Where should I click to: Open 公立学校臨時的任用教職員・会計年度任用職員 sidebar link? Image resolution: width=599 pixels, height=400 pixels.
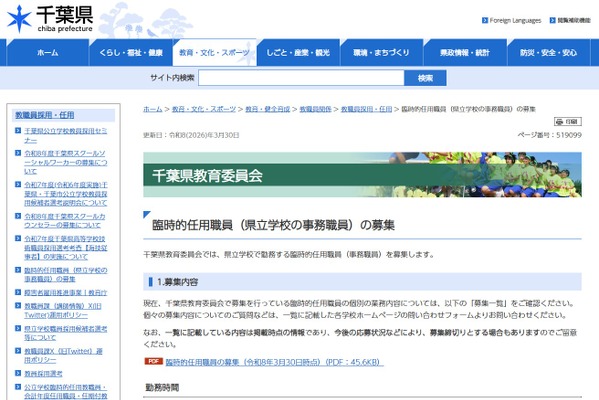point(66,392)
